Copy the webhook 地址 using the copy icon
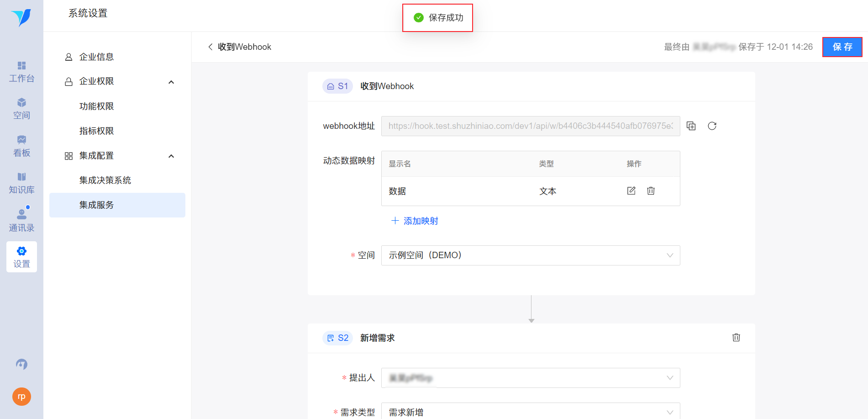 pos(691,126)
